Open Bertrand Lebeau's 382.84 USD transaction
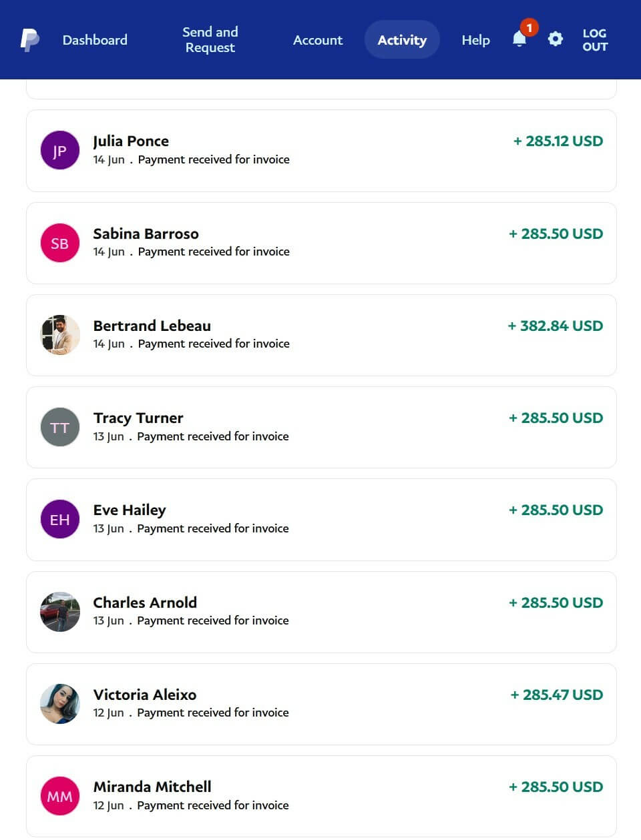Viewport: 641px width, 840px height. point(555,326)
